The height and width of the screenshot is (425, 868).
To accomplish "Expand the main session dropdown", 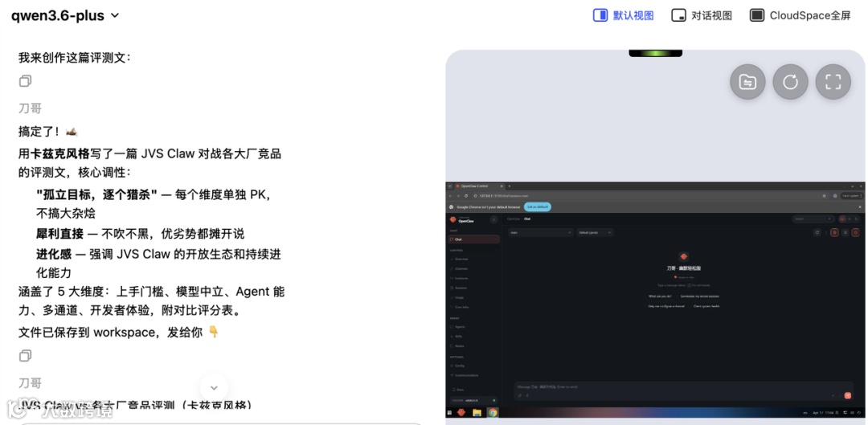I will tap(541, 233).
